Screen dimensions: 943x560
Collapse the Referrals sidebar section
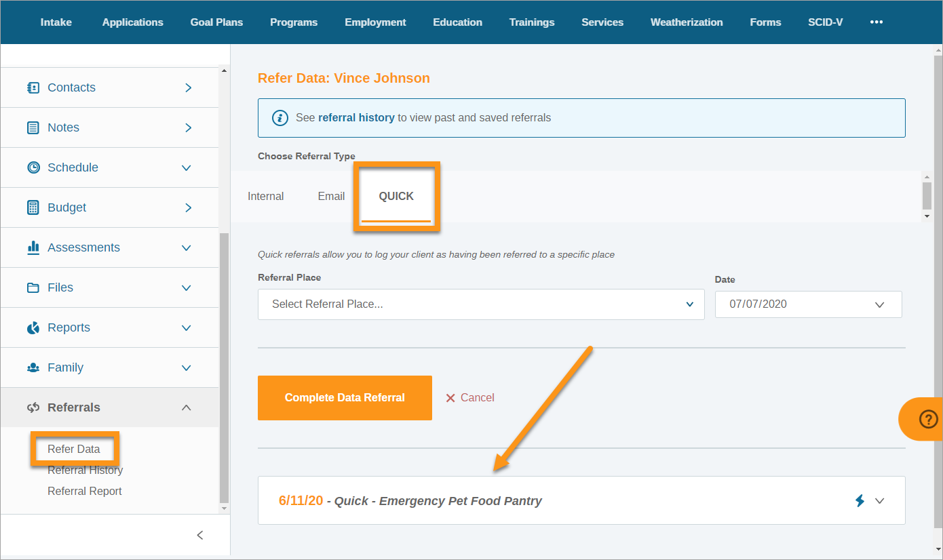point(187,407)
